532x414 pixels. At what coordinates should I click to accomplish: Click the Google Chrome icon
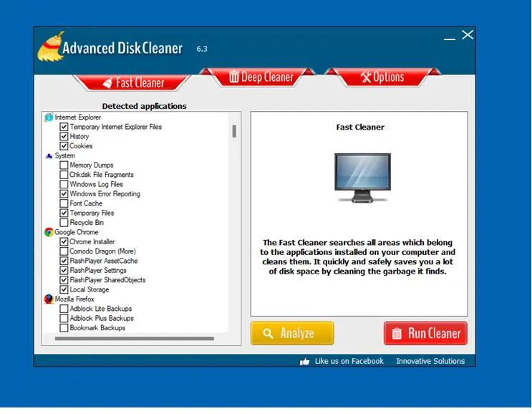(49, 232)
